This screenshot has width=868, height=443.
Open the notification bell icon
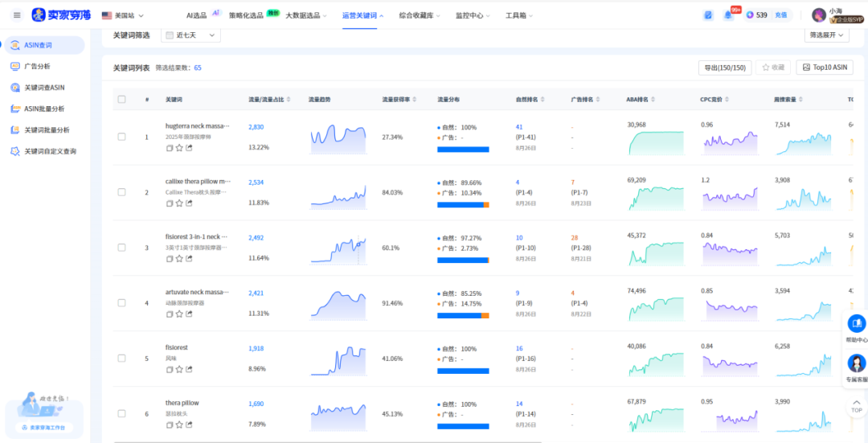[728, 15]
